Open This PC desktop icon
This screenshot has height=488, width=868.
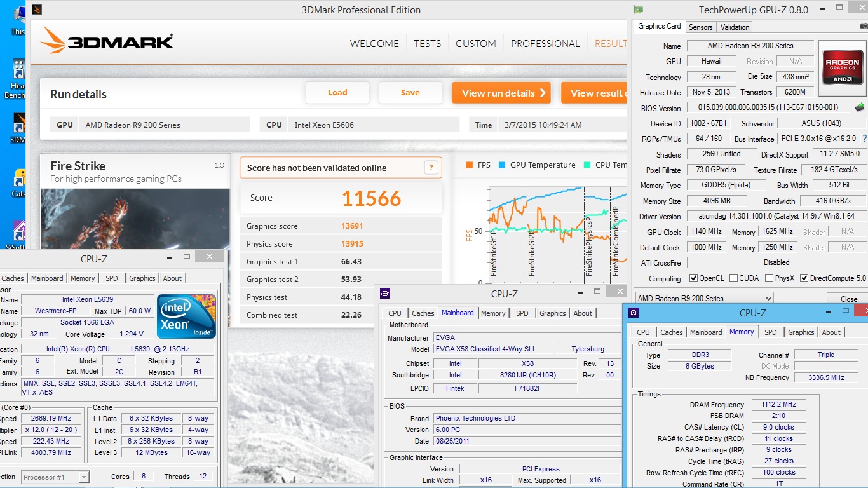point(18,19)
